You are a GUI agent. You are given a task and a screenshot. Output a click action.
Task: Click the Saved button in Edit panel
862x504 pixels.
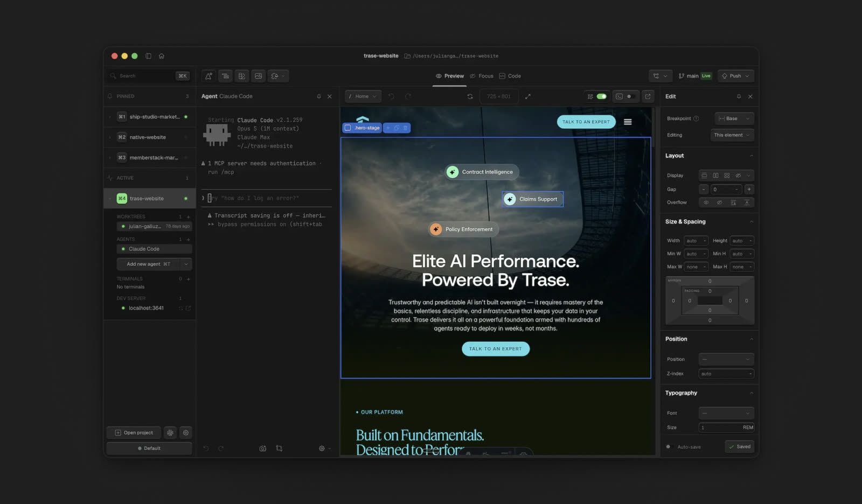point(739,446)
